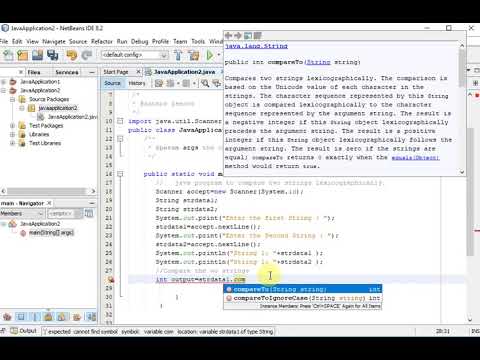
Task: Toggle Show Inherited Members filter in Navigator
Action: (7, 317)
